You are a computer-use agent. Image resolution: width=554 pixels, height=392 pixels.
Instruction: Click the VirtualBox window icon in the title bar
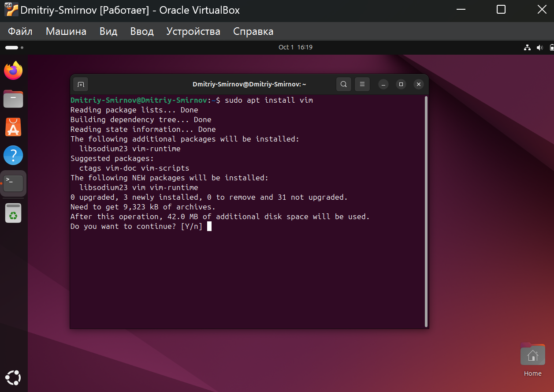(x=11, y=9)
